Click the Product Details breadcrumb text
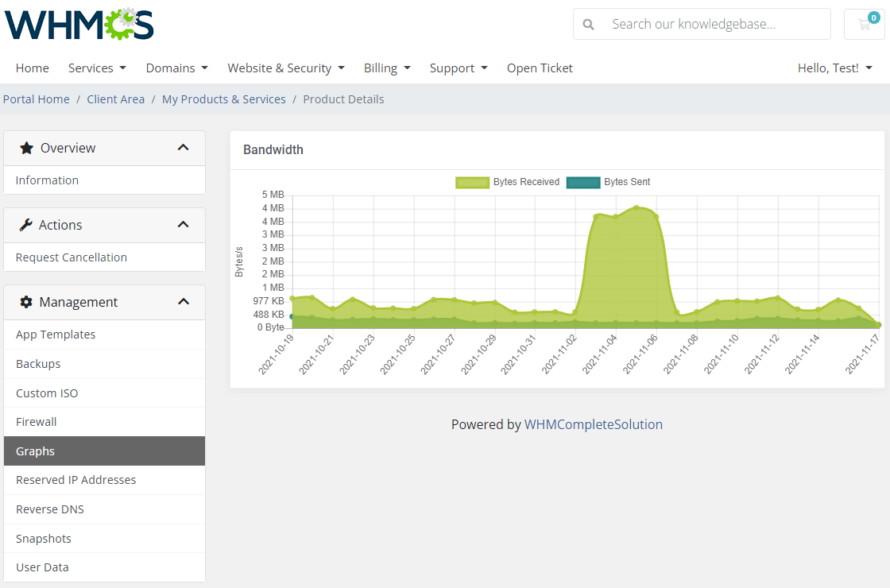The image size is (890, 588). click(343, 99)
